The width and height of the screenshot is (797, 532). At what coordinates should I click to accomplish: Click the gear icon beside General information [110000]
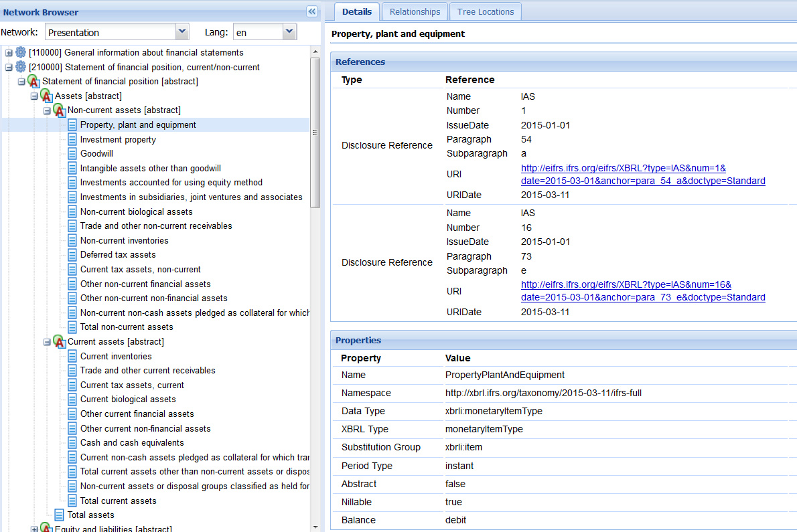click(x=21, y=52)
